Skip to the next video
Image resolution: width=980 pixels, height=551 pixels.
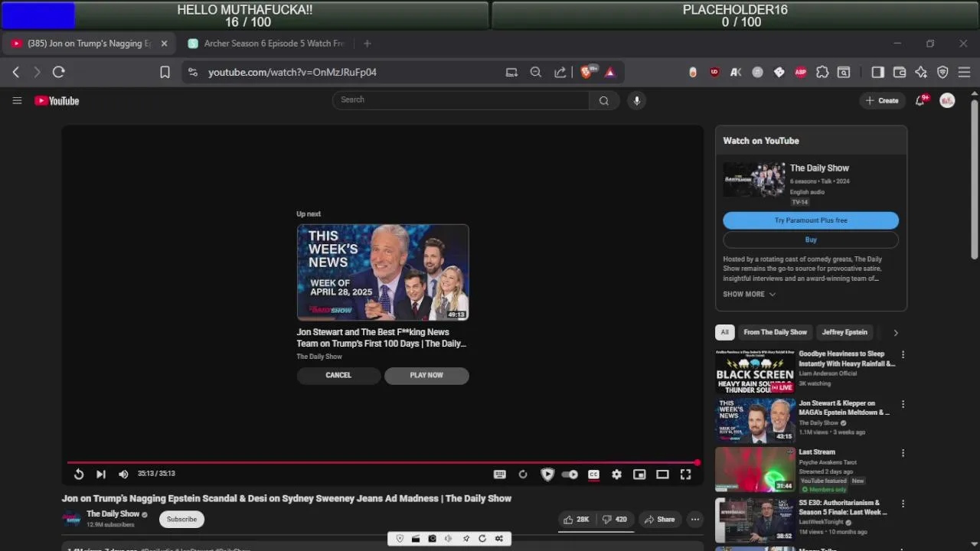click(x=100, y=474)
